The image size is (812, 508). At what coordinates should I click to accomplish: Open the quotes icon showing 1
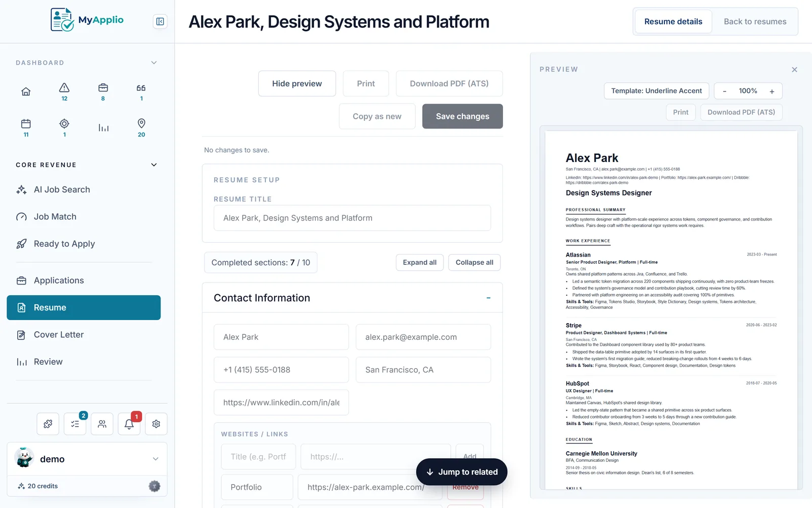pos(141,91)
